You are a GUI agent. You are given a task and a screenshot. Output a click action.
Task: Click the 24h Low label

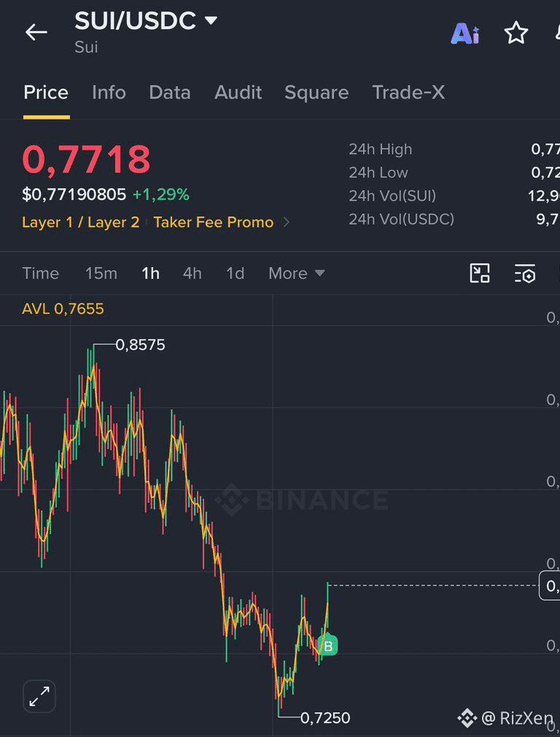pyautogui.click(x=378, y=172)
